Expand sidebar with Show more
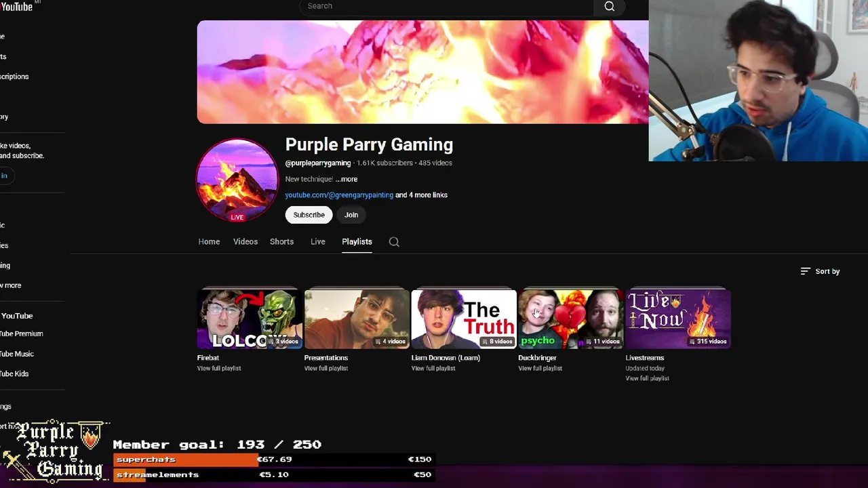Screen dimensions: 868x488 10,285
